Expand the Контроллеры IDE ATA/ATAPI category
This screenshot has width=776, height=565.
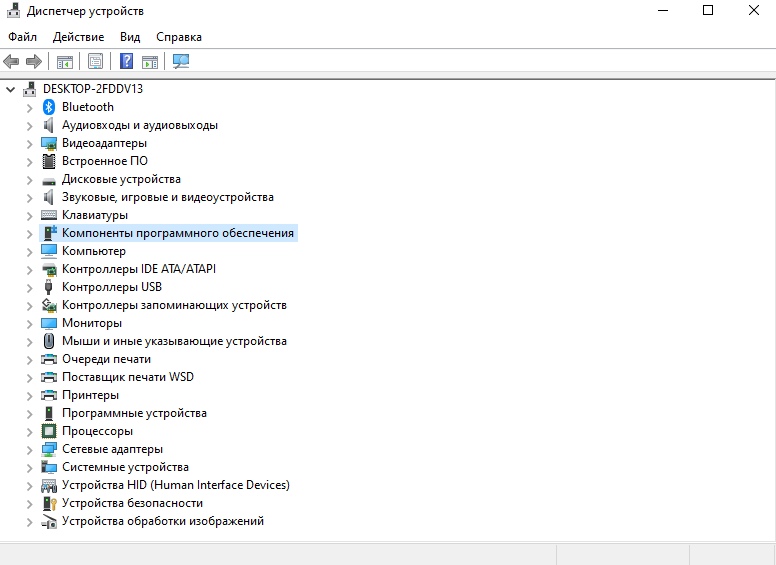click(x=29, y=270)
